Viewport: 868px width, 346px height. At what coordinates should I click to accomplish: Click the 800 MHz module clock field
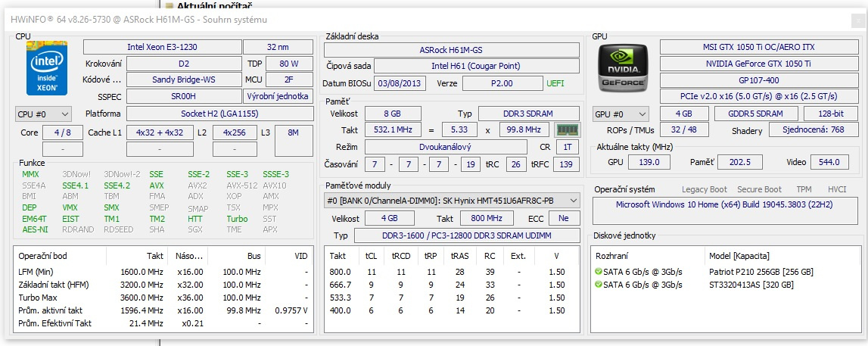(x=487, y=218)
